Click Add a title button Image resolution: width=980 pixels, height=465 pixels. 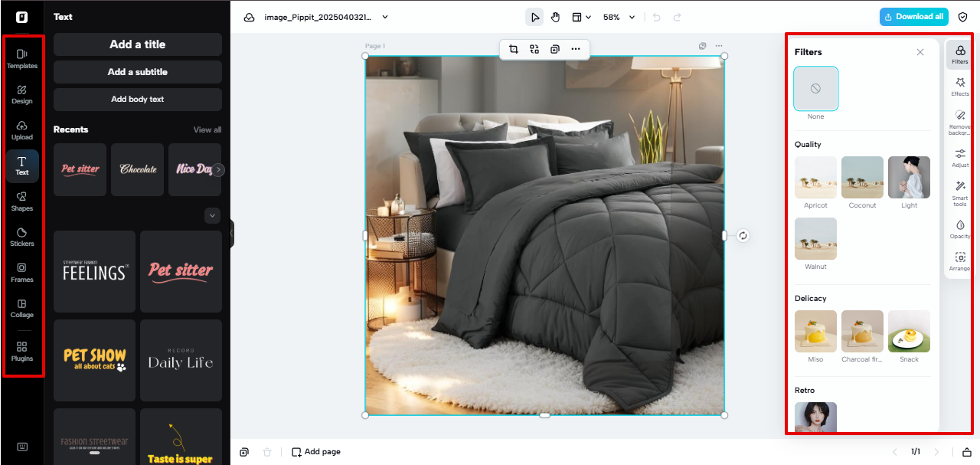(x=138, y=44)
